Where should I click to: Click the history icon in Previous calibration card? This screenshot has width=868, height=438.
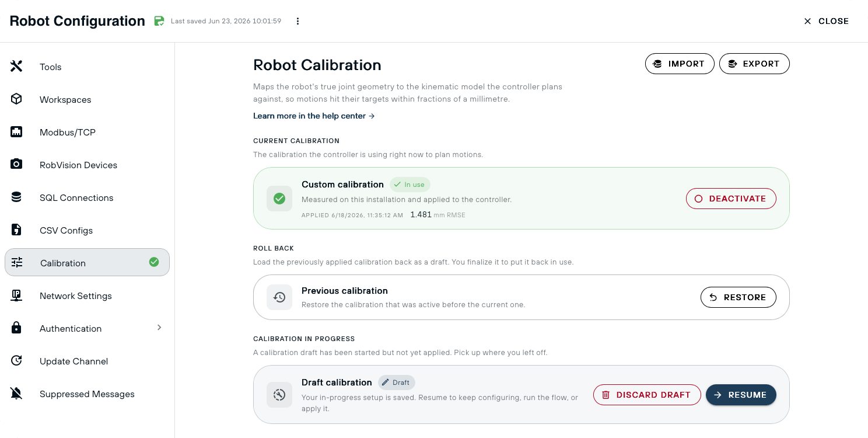pyautogui.click(x=279, y=297)
